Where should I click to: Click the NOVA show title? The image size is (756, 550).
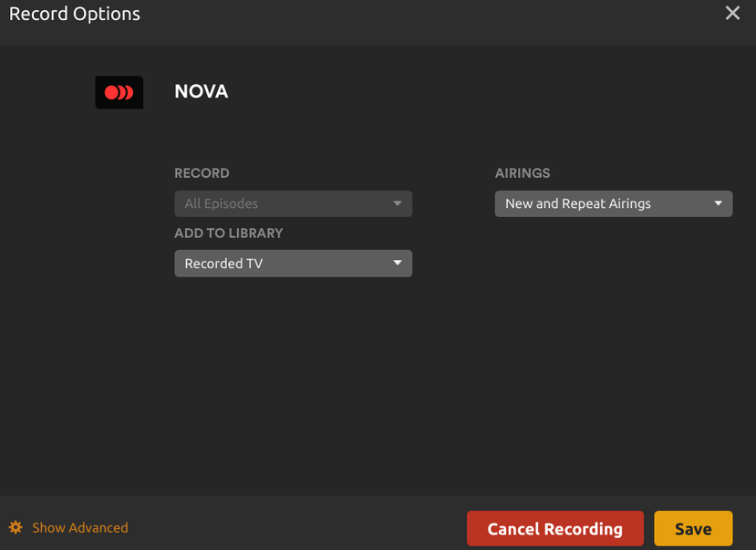[x=201, y=92]
